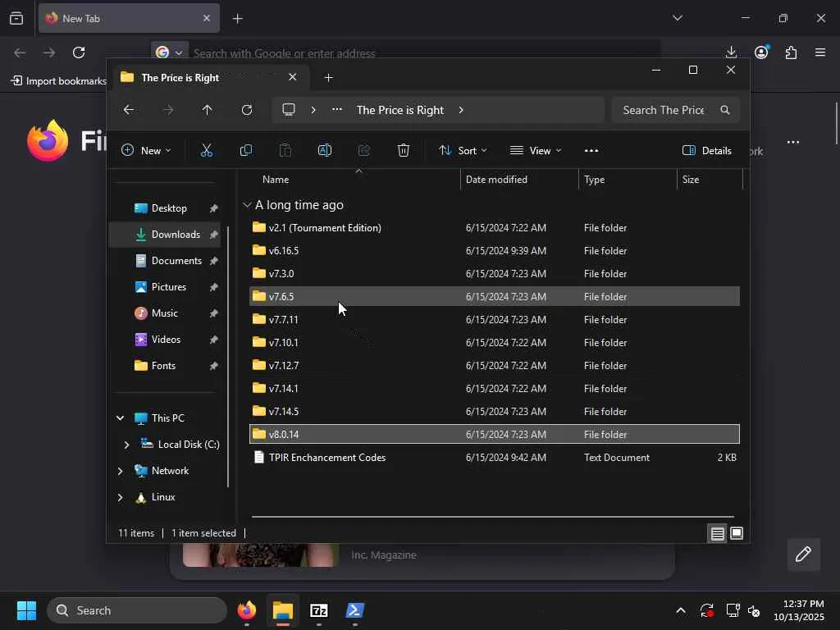The width and height of the screenshot is (840, 630).
Task: Open Firefox extensions puzzle icon
Action: [792, 52]
